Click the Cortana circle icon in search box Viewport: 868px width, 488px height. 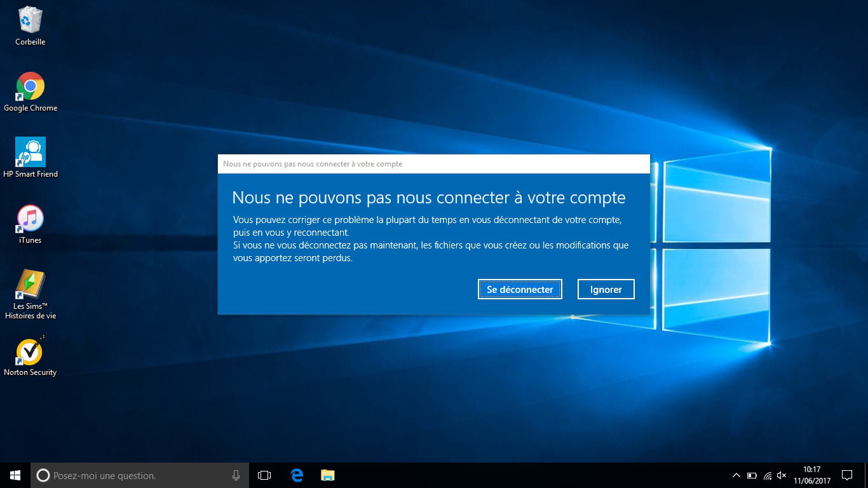click(43, 475)
